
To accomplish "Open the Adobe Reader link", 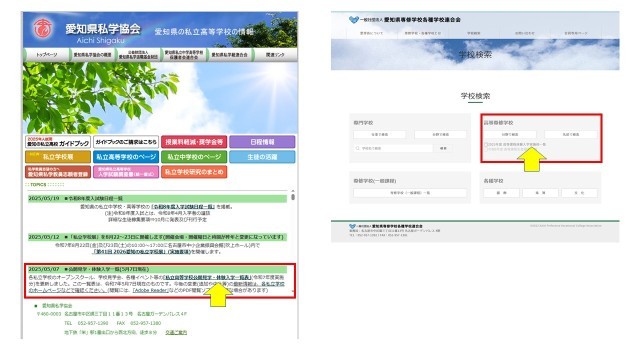I will coord(151,291).
